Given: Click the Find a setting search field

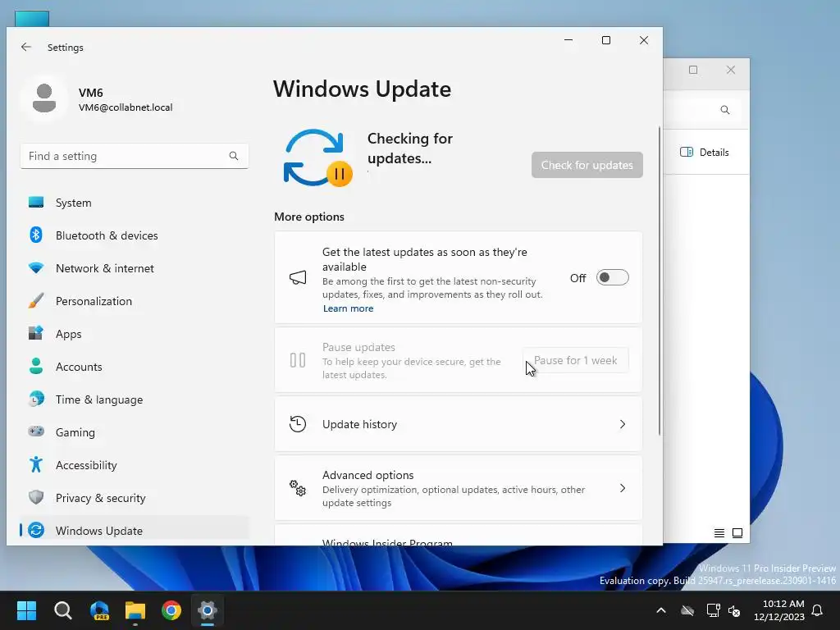Looking at the screenshot, I should (x=134, y=156).
